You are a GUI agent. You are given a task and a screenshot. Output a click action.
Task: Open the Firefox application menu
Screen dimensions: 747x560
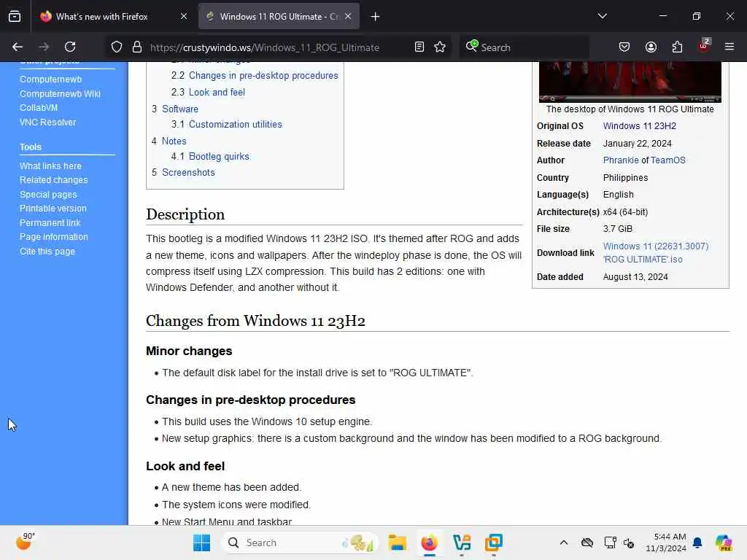729,47
